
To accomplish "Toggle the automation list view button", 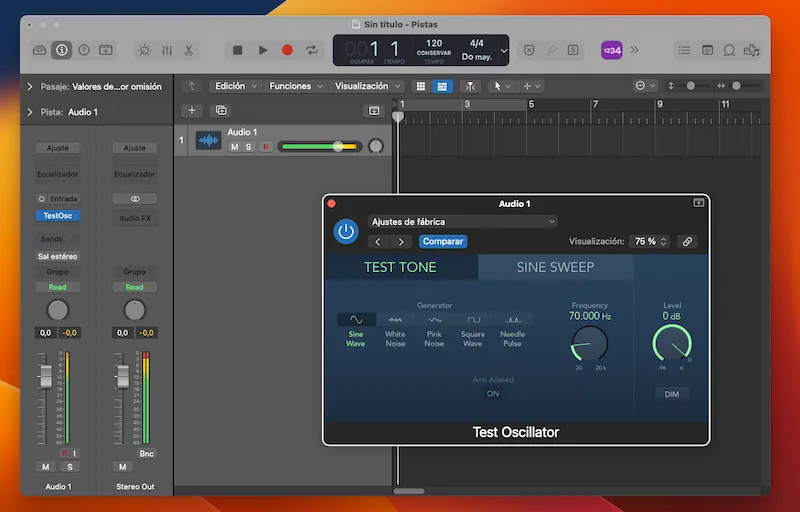I will [442, 86].
